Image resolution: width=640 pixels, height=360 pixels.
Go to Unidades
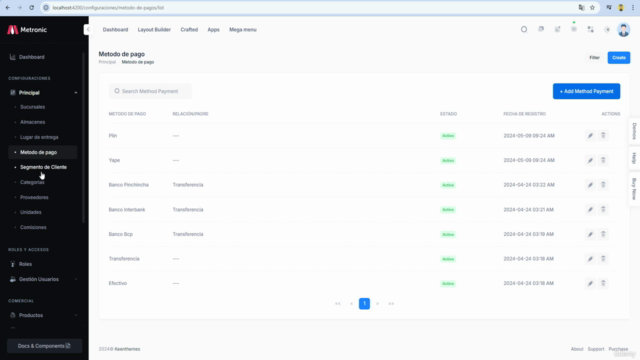(x=31, y=212)
